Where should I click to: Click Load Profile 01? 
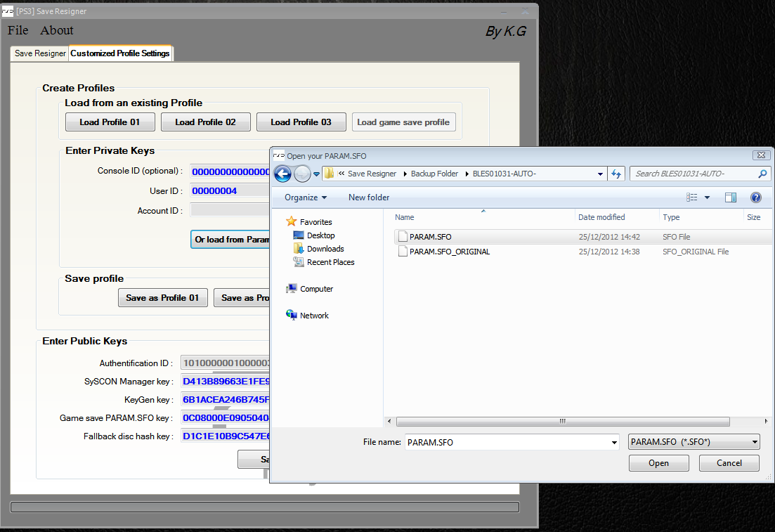(110, 122)
